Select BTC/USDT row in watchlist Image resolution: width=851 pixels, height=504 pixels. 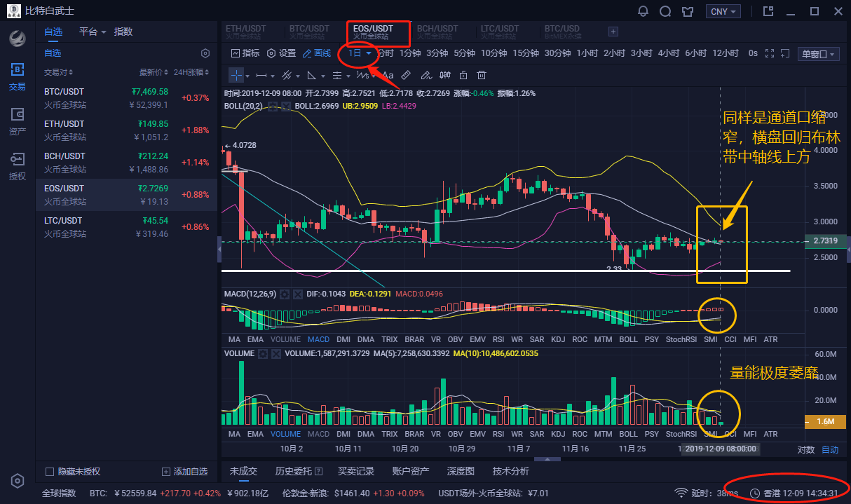point(126,98)
